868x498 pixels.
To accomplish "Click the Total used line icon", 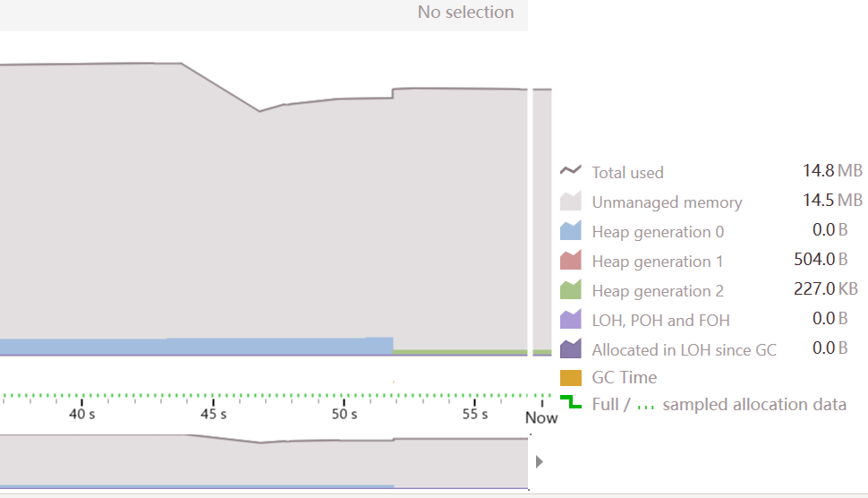I will click(x=570, y=170).
